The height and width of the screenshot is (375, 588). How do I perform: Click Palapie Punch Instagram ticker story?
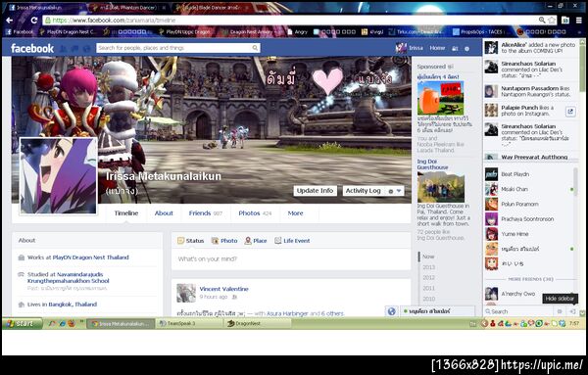530,111
